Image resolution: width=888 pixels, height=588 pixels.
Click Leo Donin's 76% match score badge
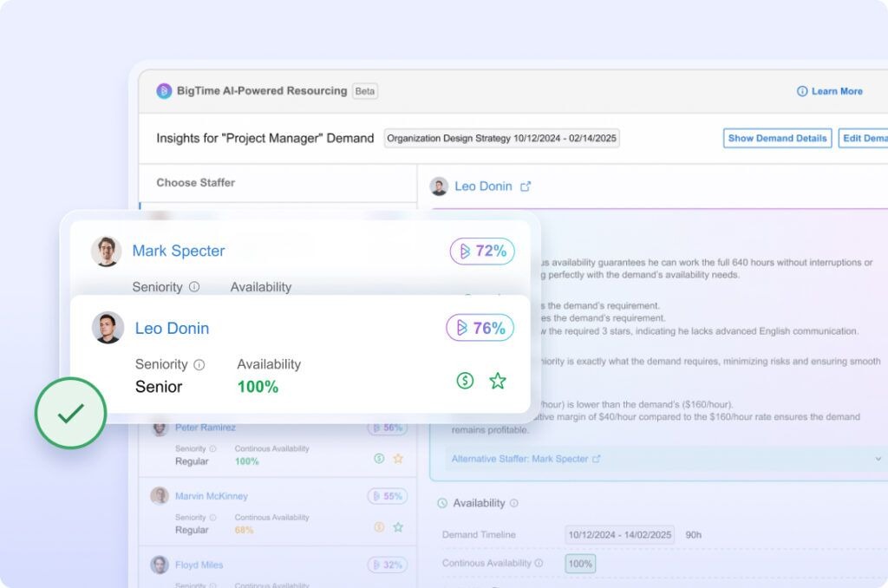point(480,328)
